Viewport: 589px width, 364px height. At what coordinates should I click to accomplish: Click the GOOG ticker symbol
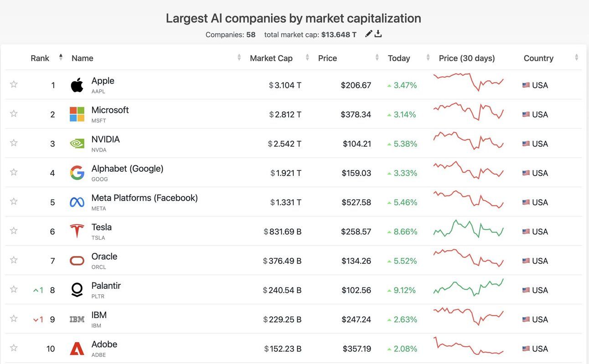(100, 179)
